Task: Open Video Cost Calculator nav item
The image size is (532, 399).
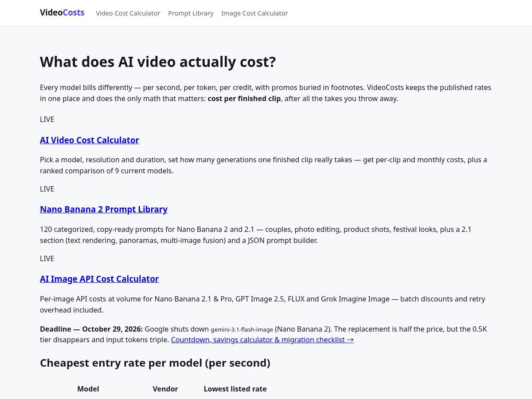Action: click(128, 13)
